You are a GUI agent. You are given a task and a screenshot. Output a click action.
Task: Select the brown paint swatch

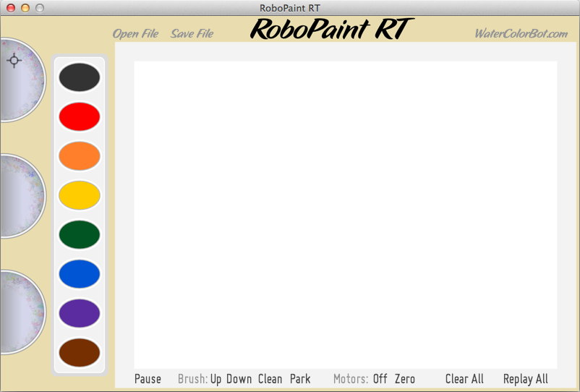[x=79, y=352]
